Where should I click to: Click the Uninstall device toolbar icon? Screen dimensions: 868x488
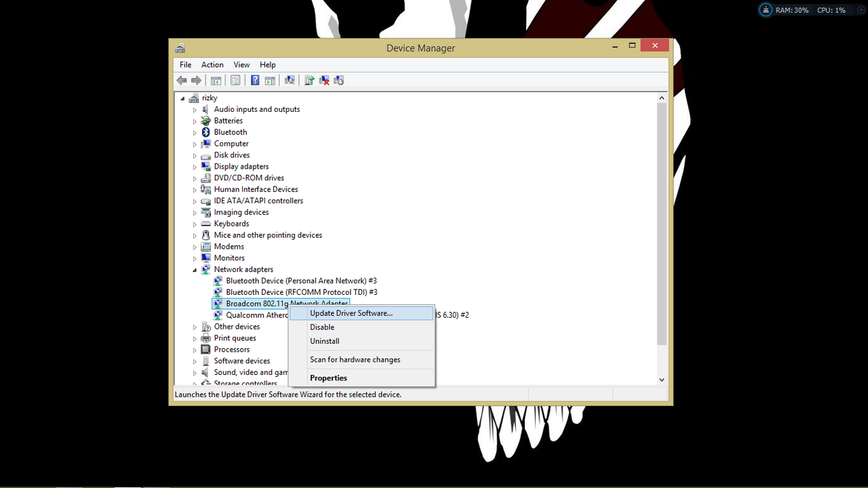[x=324, y=80]
